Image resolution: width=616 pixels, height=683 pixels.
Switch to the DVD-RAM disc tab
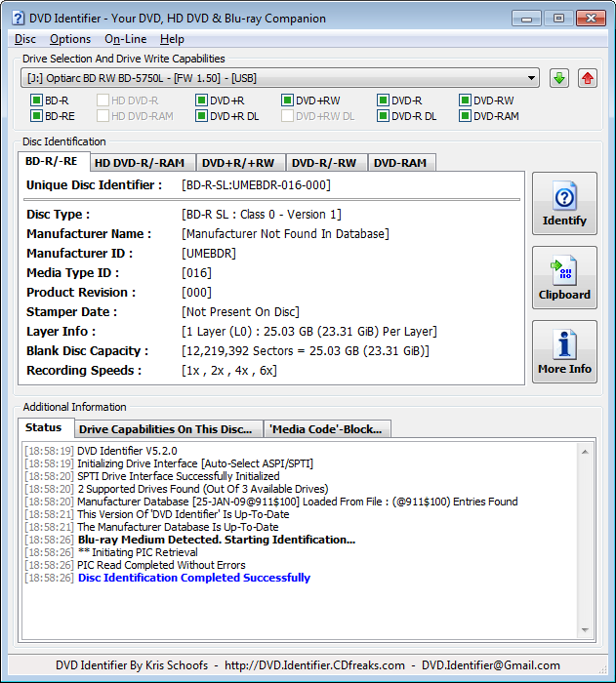coord(400,163)
